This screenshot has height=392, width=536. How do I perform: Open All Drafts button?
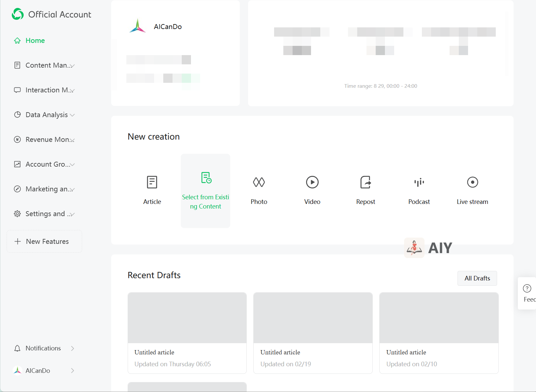point(477,278)
